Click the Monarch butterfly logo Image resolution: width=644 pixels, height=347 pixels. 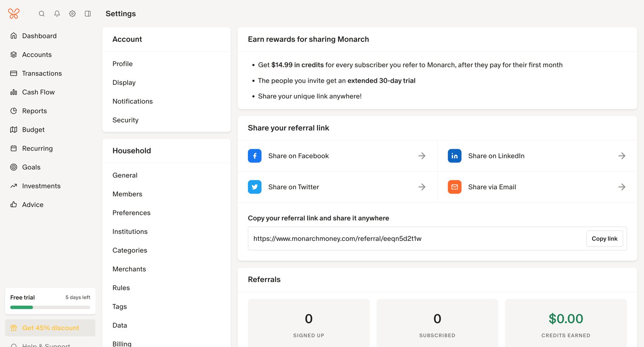pyautogui.click(x=14, y=14)
